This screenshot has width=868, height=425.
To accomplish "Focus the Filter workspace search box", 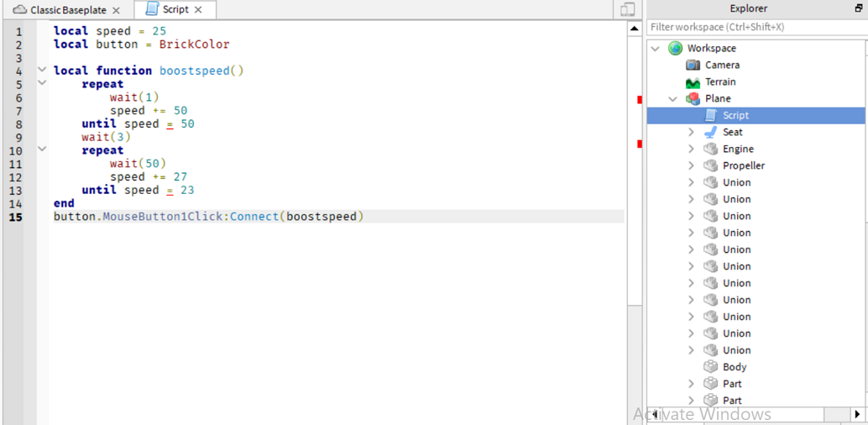I will coord(756,27).
